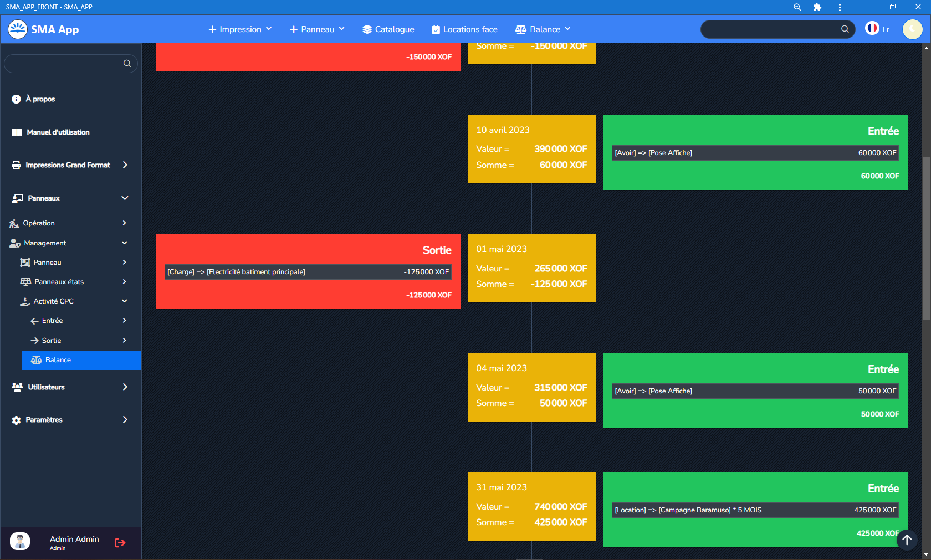Open the Panneau dropdown in navbar

click(317, 29)
